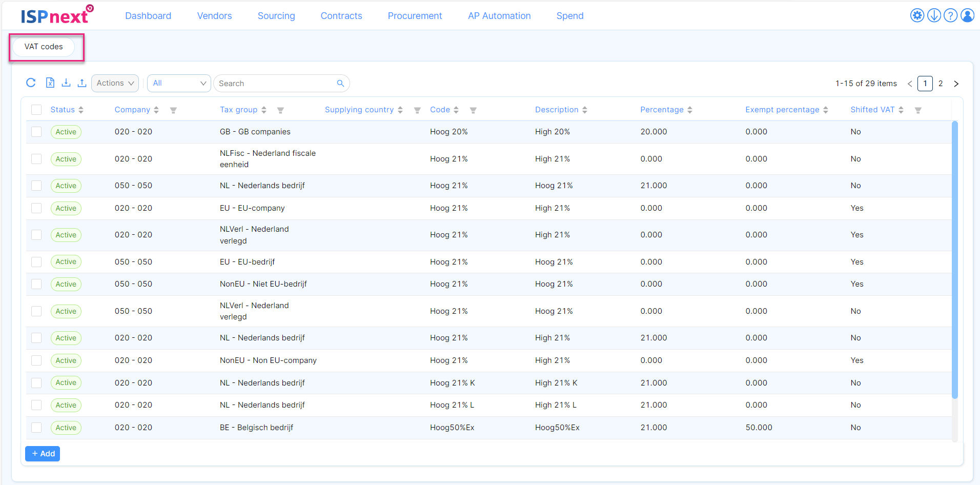Click the Status column header
This screenshot has width=980, height=485.
click(x=63, y=110)
